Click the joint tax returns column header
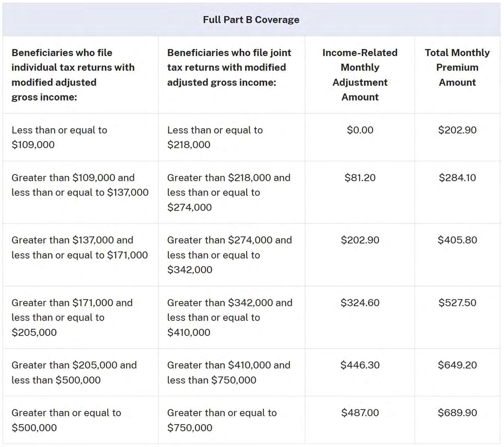Screen dimensions: 504x447 (x=229, y=67)
